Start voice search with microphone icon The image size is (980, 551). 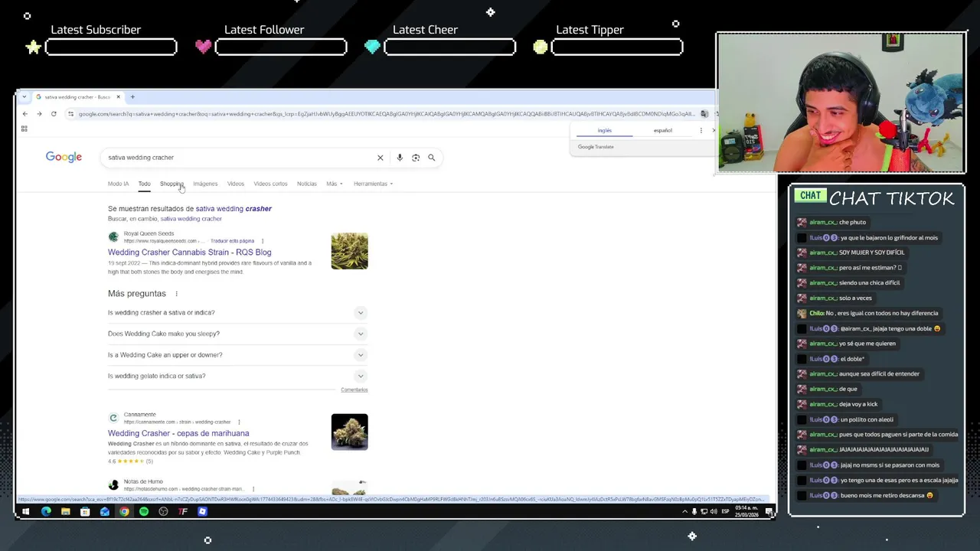click(400, 158)
